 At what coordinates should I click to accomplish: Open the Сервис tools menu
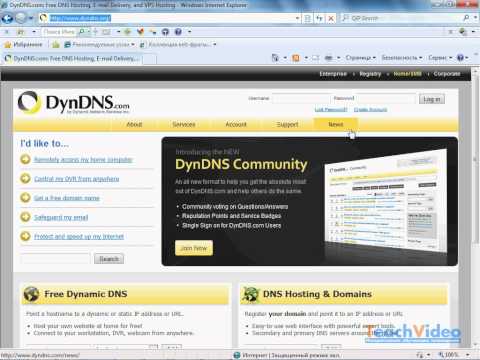[440, 58]
